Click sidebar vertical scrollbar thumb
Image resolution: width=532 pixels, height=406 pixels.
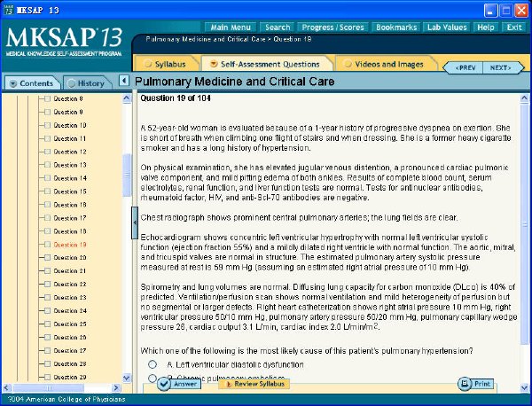pyautogui.click(x=127, y=176)
